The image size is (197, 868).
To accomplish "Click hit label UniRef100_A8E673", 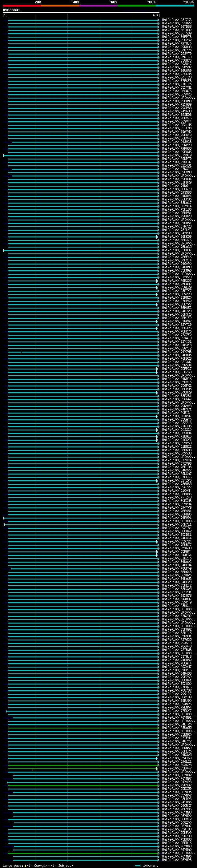I will [x=177, y=189].
